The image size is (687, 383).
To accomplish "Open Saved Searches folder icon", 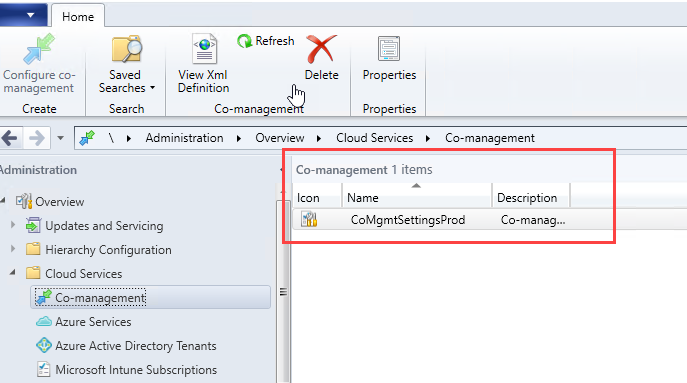I will point(127,49).
